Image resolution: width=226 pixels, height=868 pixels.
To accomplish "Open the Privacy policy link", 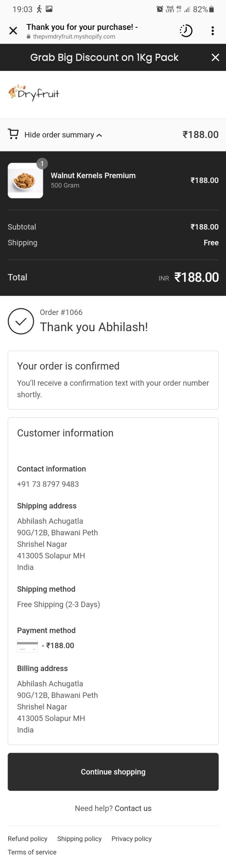I will (x=131, y=839).
